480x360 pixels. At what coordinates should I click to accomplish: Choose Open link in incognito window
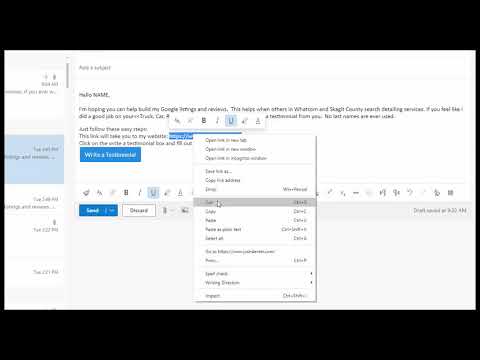[255, 158]
